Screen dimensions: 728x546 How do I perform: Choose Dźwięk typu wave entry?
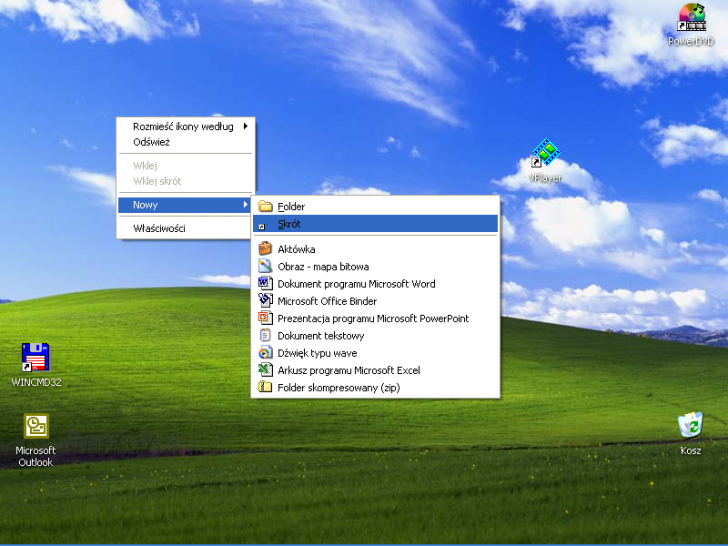click(x=375, y=352)
